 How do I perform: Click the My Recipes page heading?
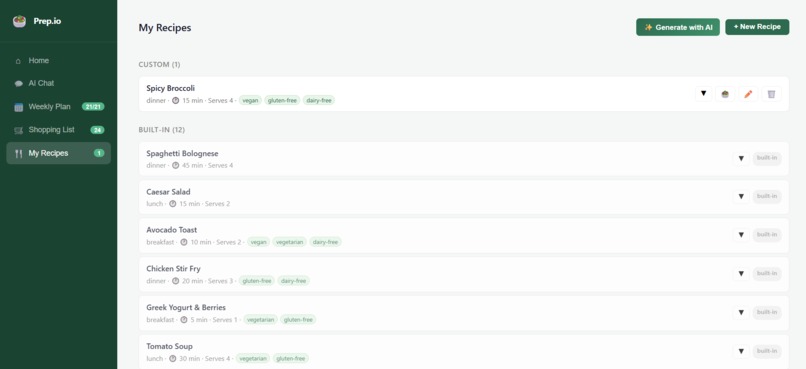pyautogui.click(x=165, y=28)
